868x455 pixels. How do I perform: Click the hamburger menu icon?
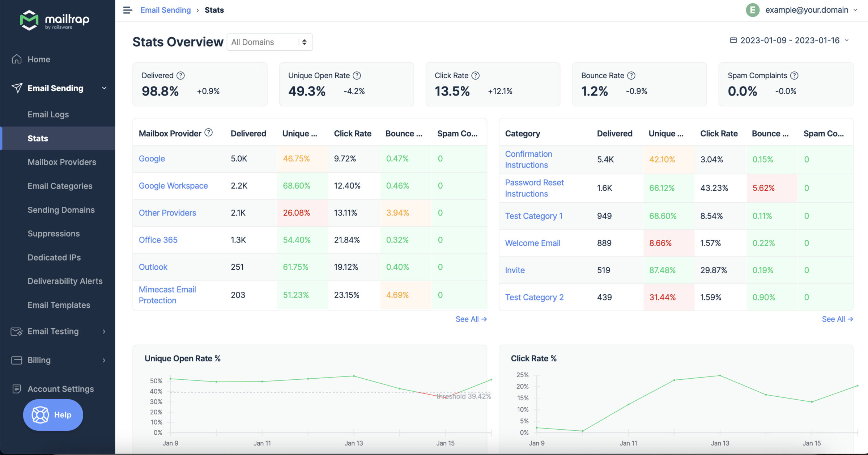click(x=127, y=10)
